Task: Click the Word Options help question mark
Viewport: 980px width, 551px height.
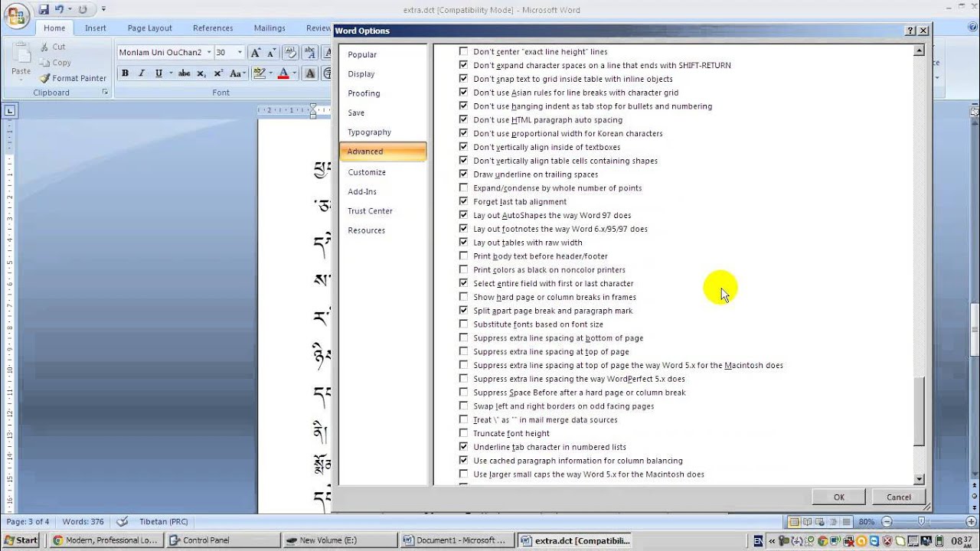Action: coord(910,31)
